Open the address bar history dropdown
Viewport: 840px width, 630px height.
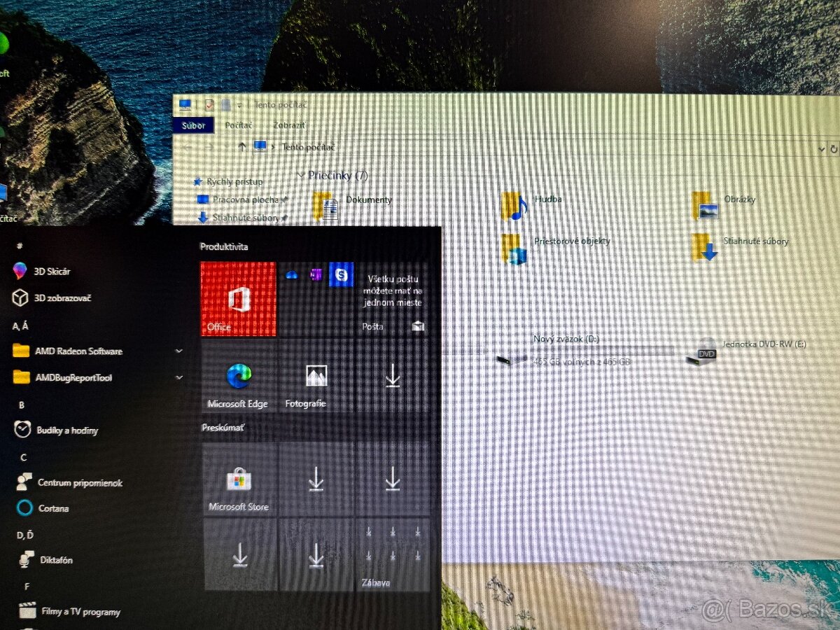[x=822, y=148]
